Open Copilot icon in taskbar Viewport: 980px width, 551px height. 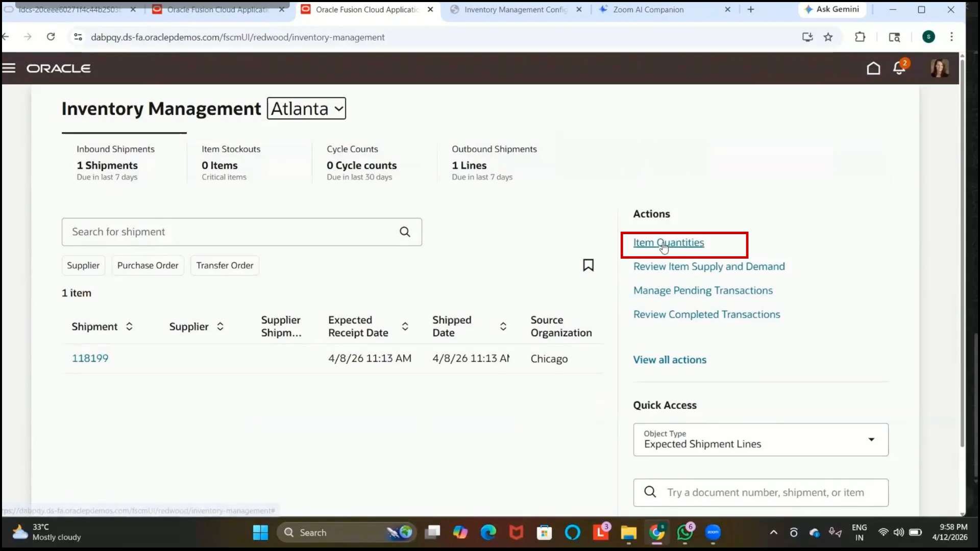[460, 533]
